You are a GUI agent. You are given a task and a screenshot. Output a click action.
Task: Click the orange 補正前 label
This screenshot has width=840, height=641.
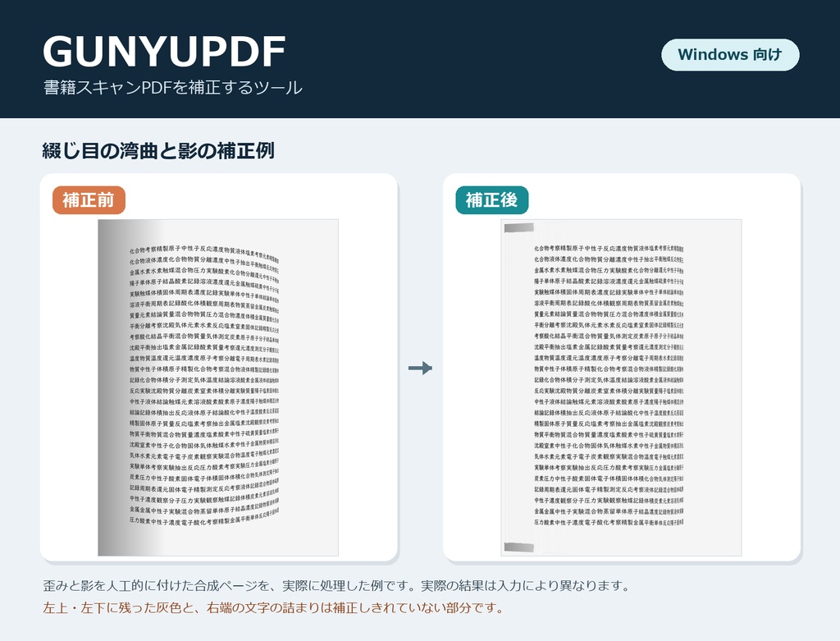pos(89,200)
